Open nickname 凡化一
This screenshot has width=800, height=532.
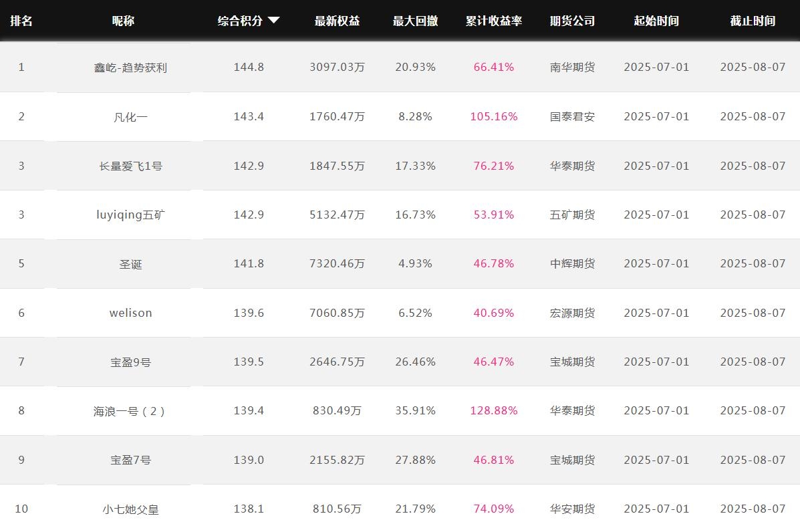point(130,117)
